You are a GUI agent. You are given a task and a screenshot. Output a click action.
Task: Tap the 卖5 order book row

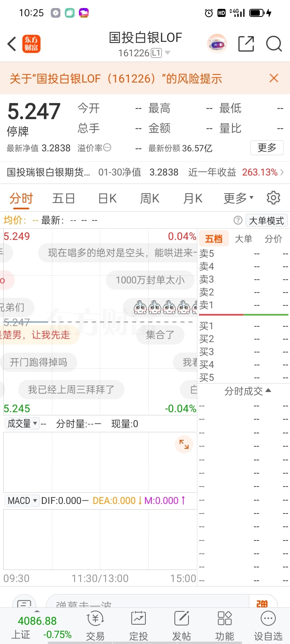pyautogui.click(x=244, y=254)
